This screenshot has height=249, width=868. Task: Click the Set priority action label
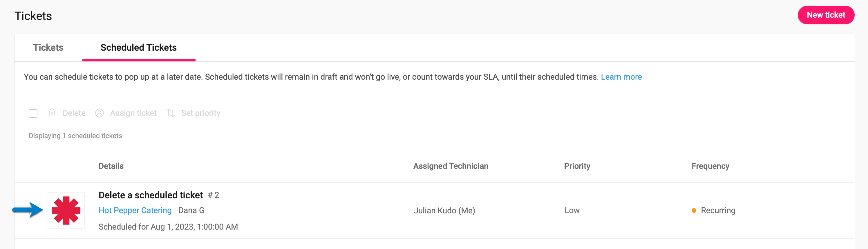(x=201, y=113)
